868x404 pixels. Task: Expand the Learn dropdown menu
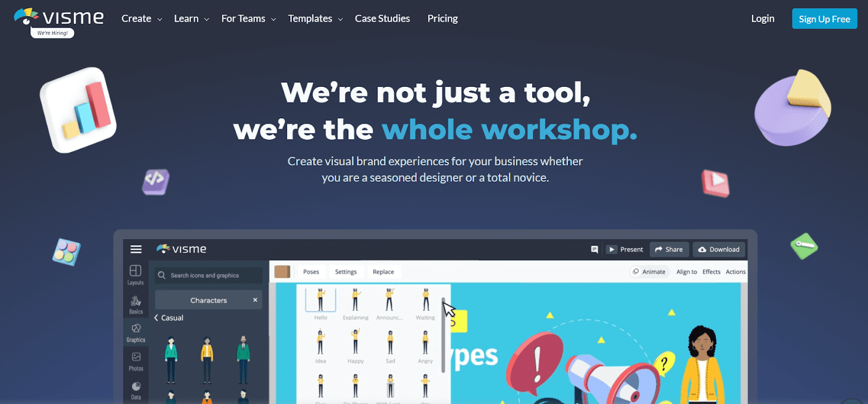[x=192, y=18]
